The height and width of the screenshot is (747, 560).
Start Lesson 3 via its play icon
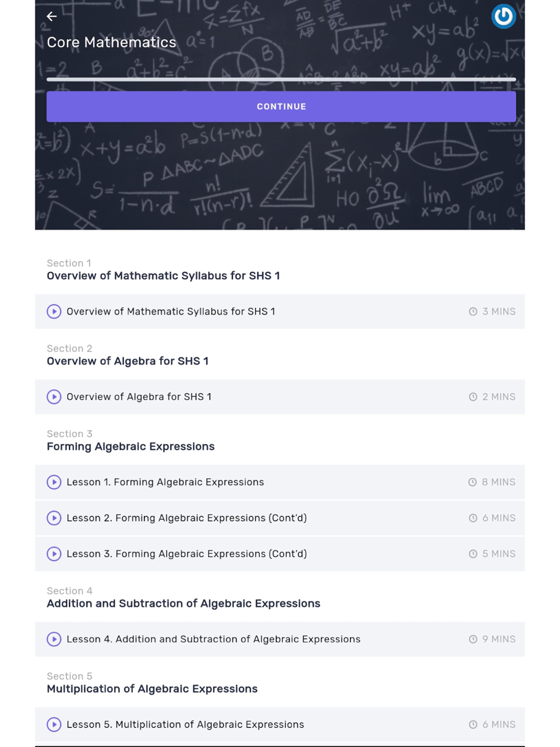click(54, 554)
